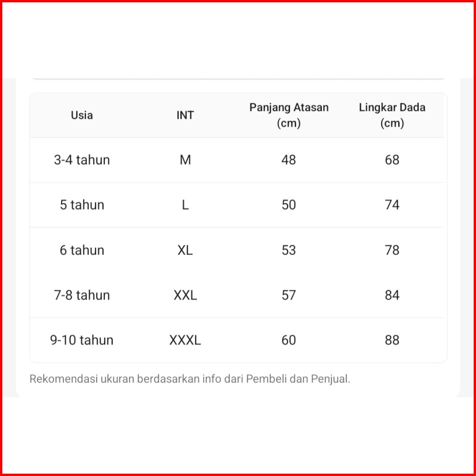
Task: Click the L size cell
Action: click(x=185, y=205)
